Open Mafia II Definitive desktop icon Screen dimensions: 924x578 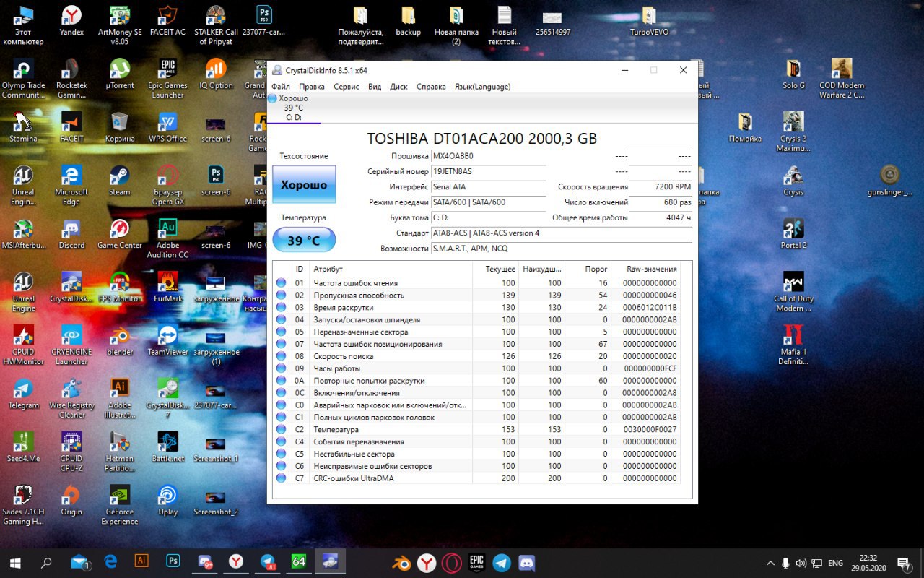(793, 346)
